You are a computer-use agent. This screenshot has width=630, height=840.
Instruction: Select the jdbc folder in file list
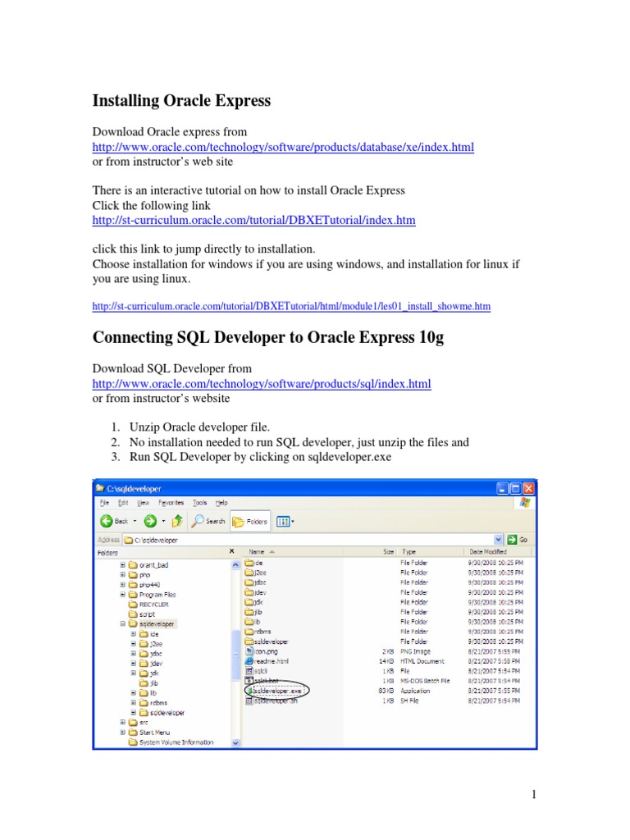click(x=256, y=582)
